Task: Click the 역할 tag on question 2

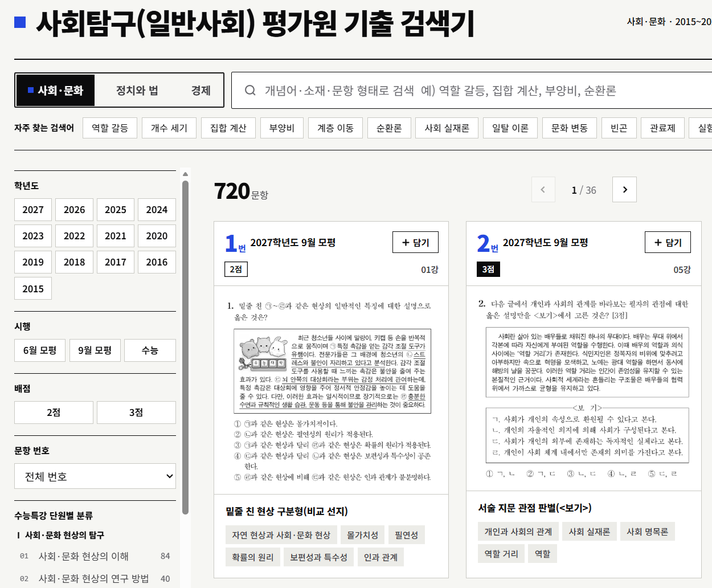Action: pyautogui.click(x=543, y=554)
